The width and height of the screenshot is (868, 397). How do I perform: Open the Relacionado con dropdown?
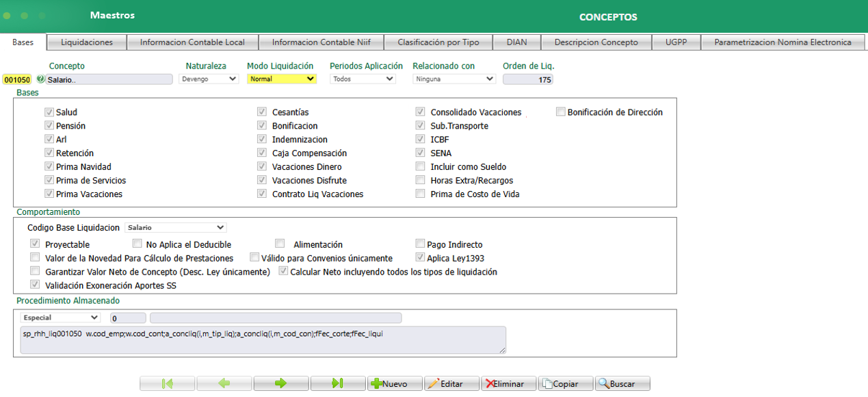[454, 79]
